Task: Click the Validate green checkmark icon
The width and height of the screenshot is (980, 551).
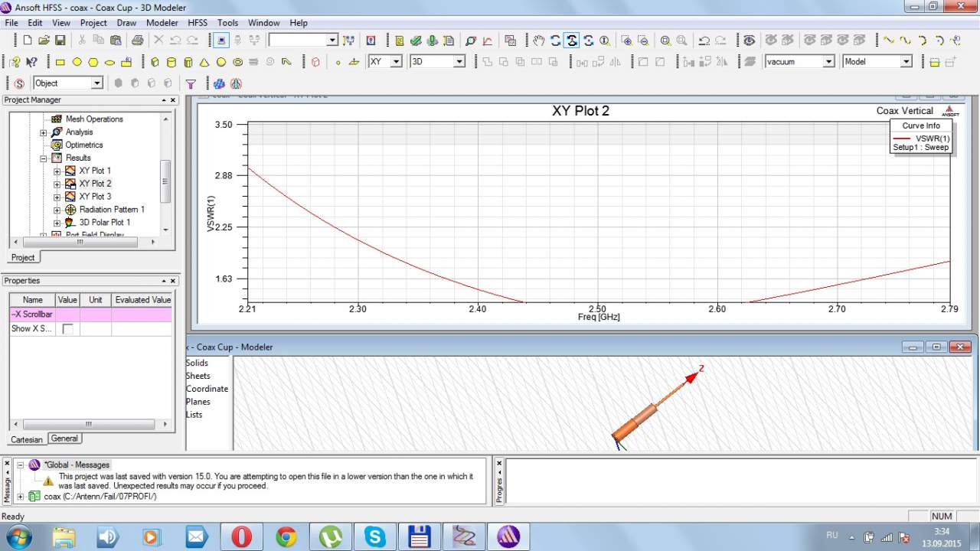Action: point(416,41)
